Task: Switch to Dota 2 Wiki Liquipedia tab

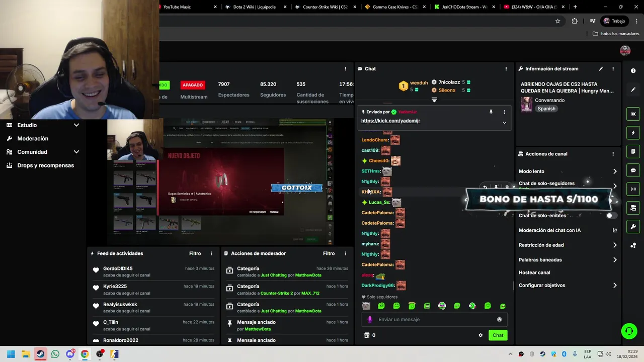Action: [256, 7]
